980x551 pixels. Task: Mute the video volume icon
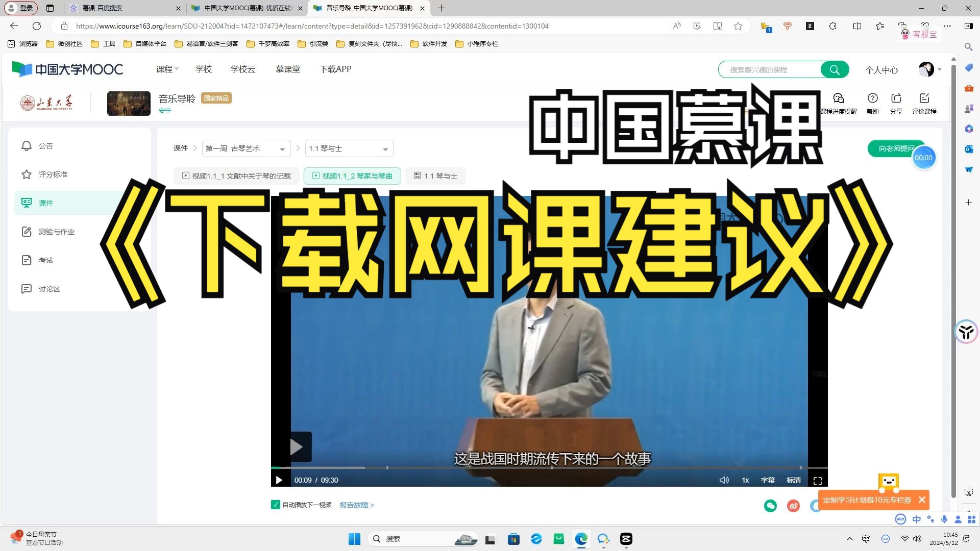[724, 480]
